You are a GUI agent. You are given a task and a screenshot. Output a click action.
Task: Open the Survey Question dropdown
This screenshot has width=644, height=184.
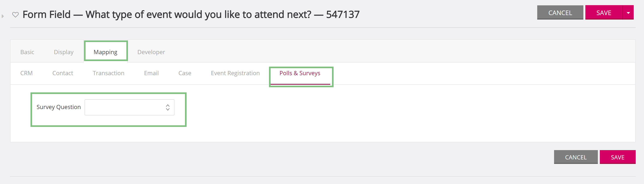click(x=129, y=107)
